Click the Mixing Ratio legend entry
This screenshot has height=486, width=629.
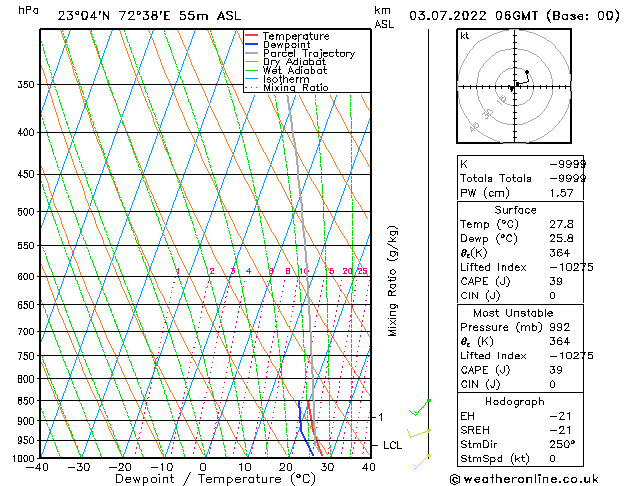tap(286, 87)
